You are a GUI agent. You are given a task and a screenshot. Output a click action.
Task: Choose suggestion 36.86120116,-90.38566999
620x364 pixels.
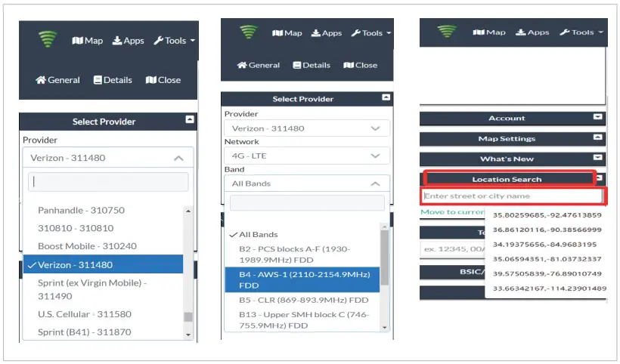tap(547, 230)
